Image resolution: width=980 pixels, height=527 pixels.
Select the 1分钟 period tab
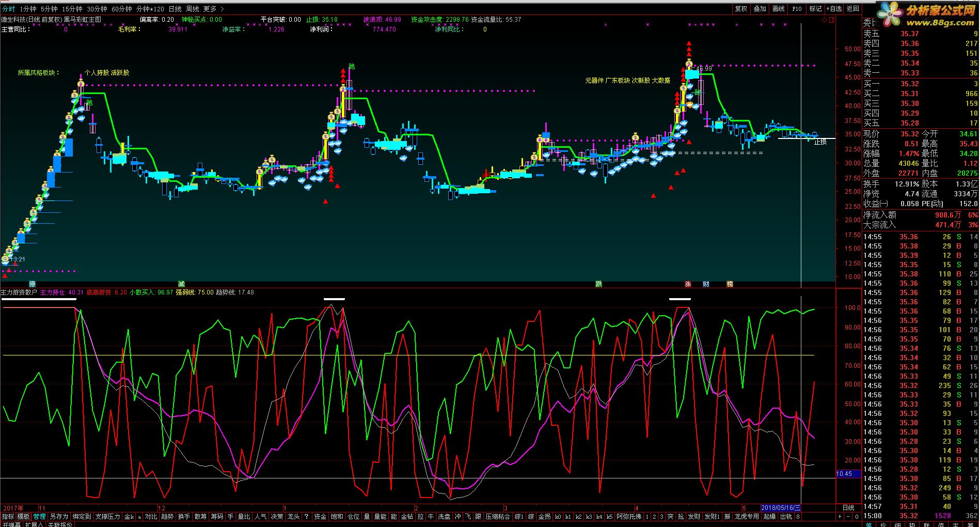click(28, 9)
